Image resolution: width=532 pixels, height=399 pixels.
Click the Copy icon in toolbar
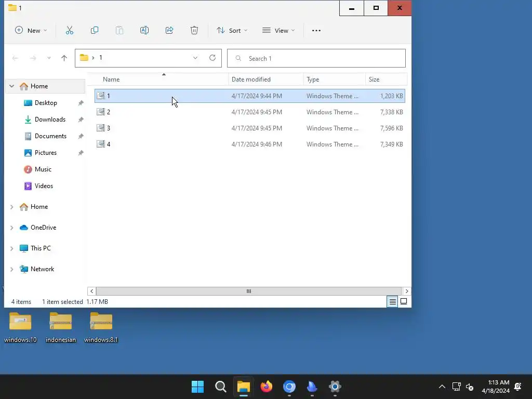coord(95,31)
